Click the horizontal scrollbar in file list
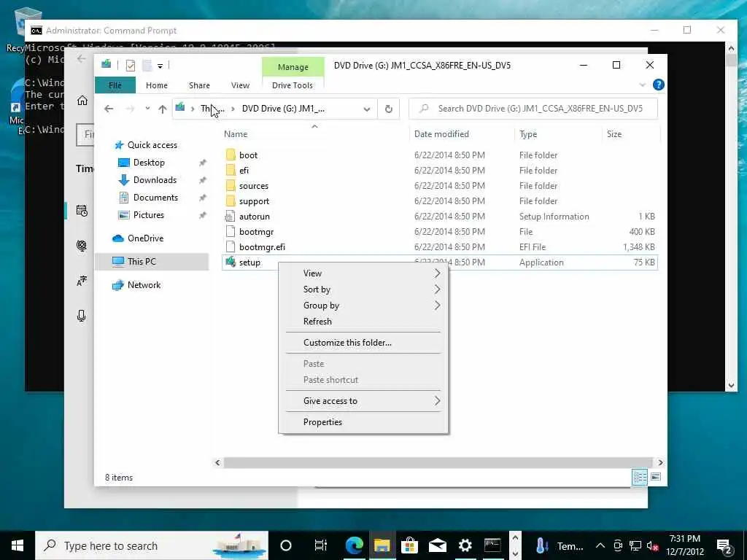The image size is (747, 560). [438, 463]
